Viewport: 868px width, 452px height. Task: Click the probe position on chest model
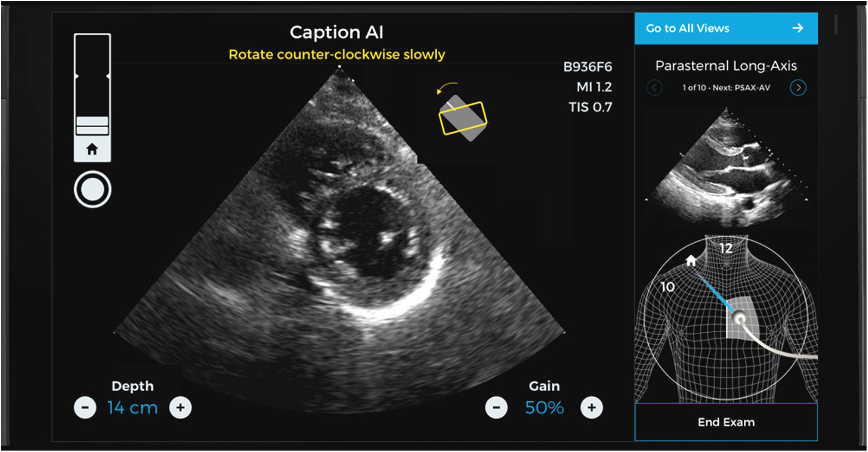click(740, 318)
